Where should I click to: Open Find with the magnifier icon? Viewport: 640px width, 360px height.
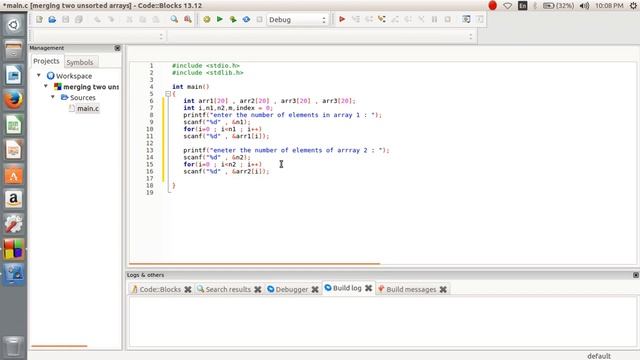point(174,19)
